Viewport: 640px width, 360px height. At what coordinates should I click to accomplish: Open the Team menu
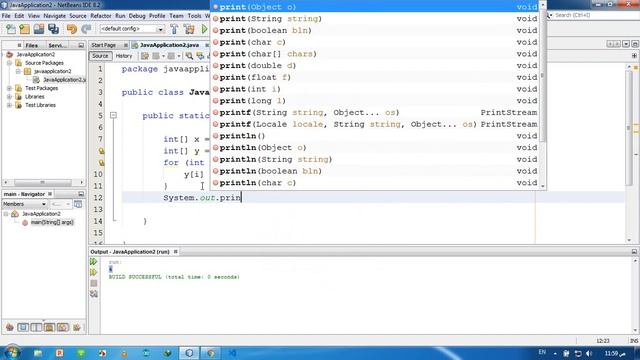176,16
